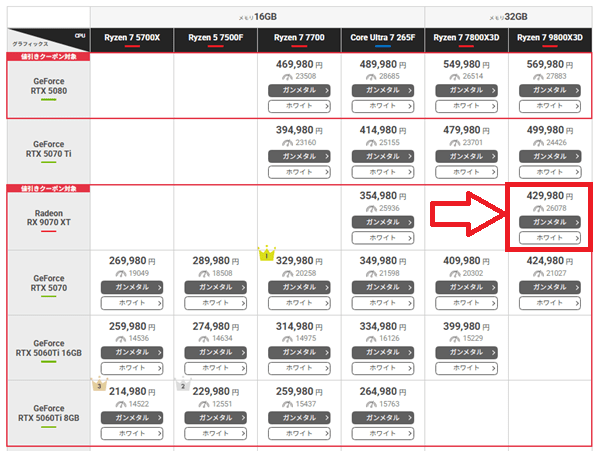Click rank 2 silver crown icon

tap(183, 384)
